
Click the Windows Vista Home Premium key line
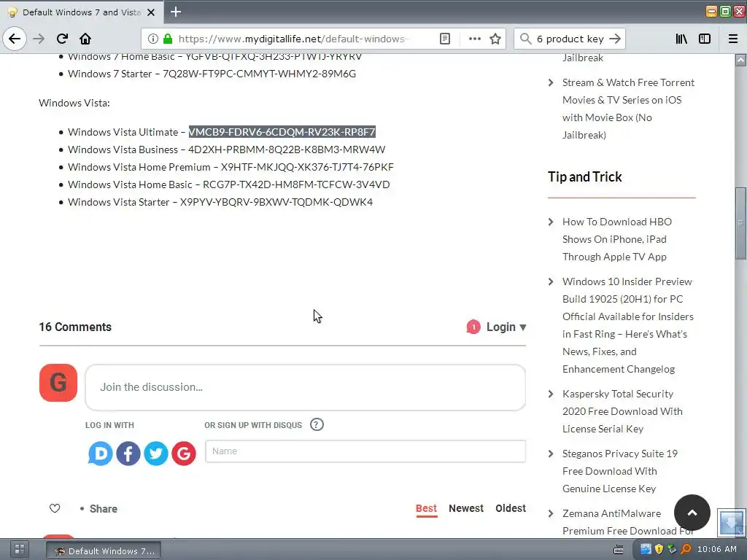pyautogui.click(x=231, y=167)
